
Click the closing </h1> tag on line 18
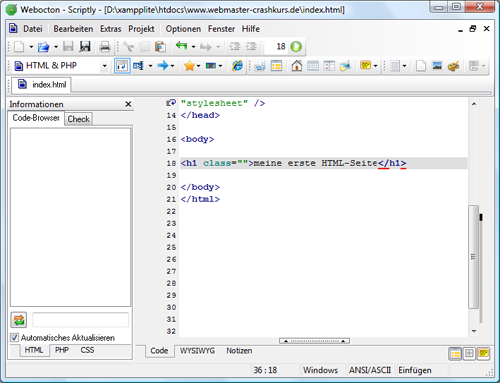point(392,163)
